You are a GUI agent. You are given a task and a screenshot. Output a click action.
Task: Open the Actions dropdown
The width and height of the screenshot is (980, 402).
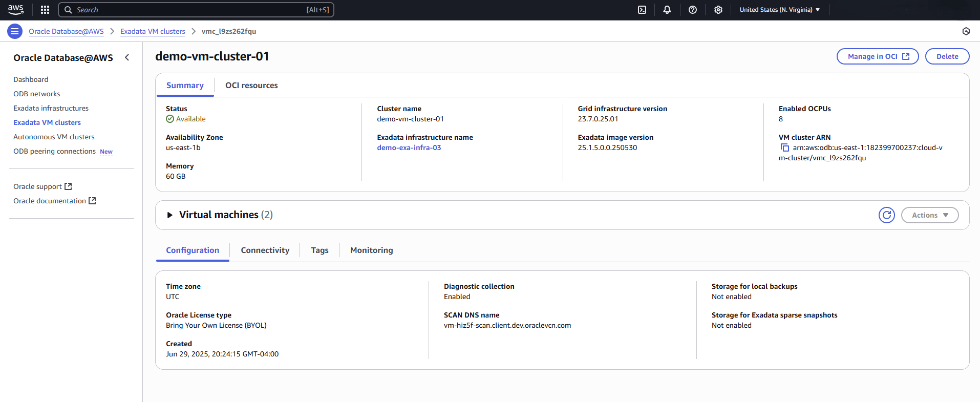pyautogui.click(x=930, y=215)
